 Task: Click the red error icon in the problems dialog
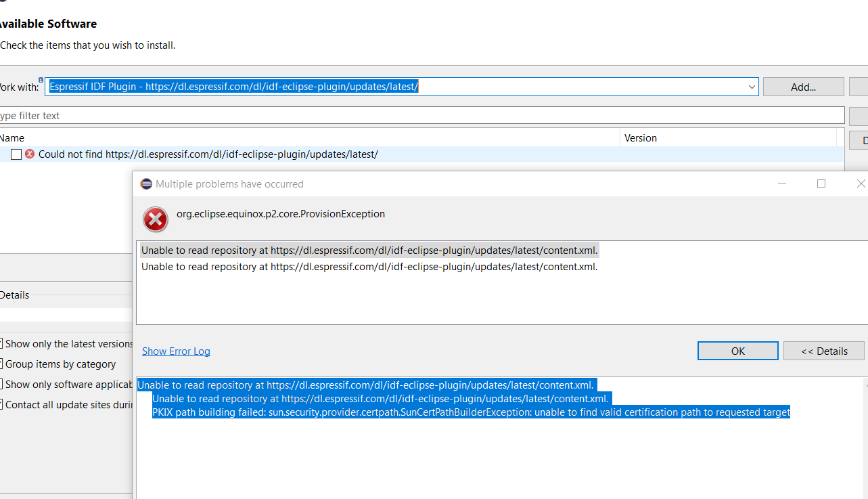[156, 219]
